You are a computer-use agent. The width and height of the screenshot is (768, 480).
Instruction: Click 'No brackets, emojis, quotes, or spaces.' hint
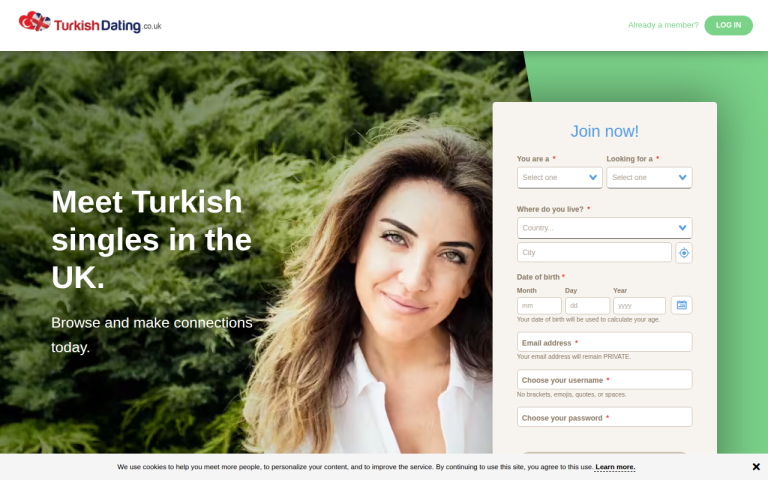[572, 394]
